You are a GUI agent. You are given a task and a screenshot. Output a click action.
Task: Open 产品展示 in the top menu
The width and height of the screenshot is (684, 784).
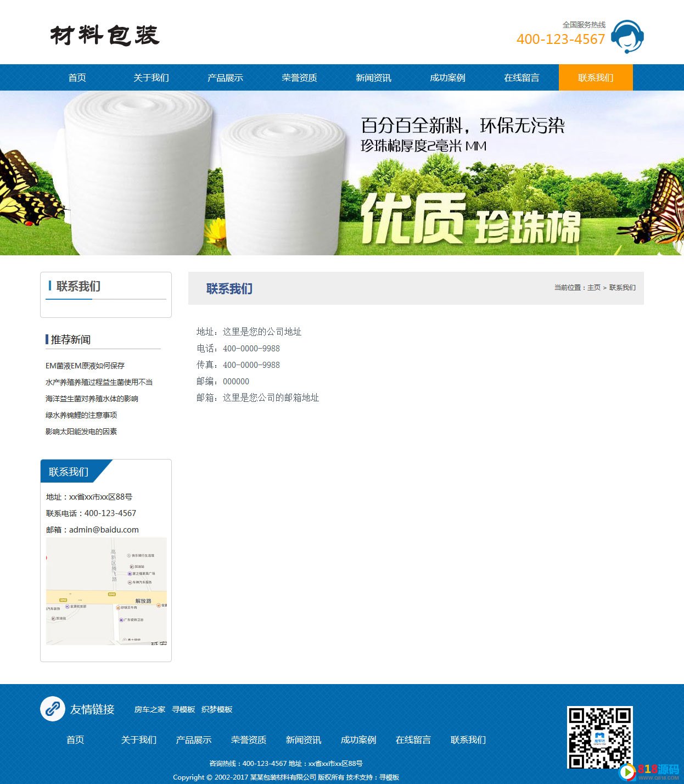point(225,77)
